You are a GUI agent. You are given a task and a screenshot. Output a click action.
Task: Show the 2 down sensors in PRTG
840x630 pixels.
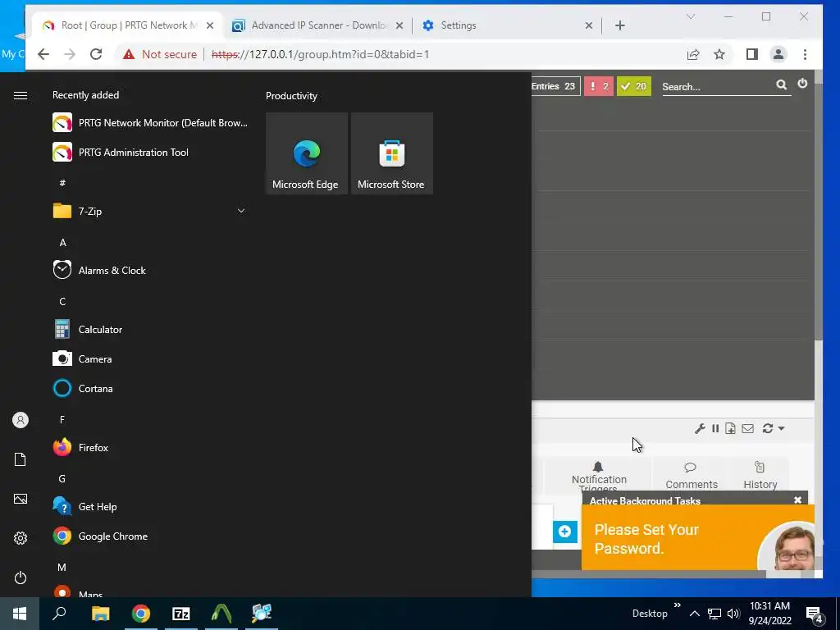click(x=599, y=86)
